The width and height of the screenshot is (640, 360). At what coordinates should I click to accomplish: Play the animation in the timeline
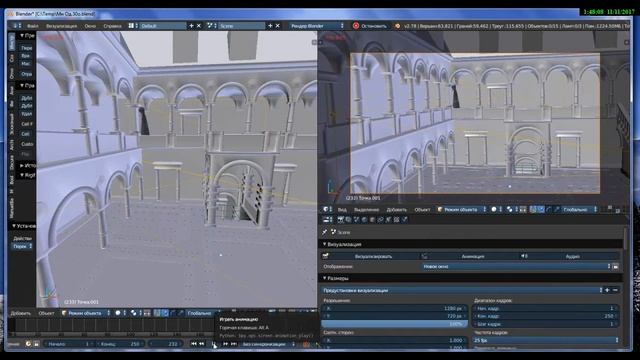[x=214, y=344]
